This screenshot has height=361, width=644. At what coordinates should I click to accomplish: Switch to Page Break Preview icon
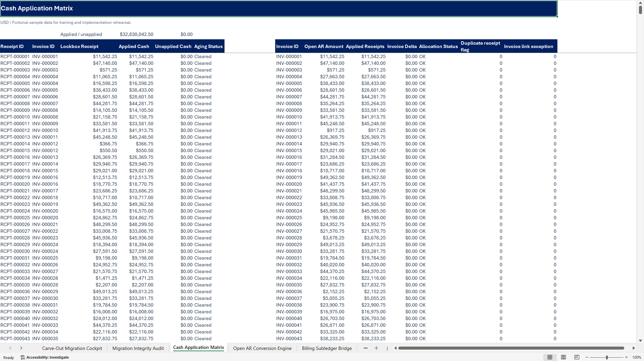(577, 357)
